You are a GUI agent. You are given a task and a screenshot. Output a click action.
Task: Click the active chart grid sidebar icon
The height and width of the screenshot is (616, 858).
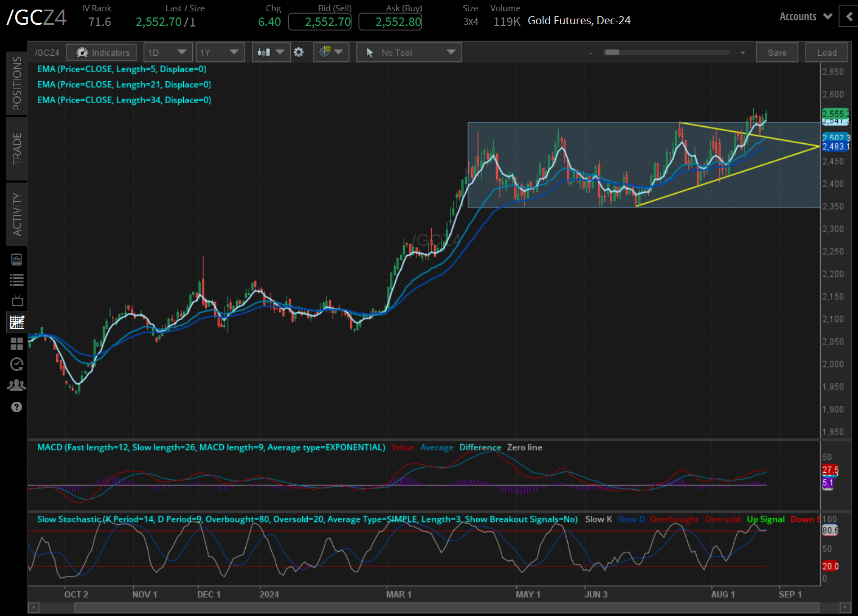click(x=17, y=322)
